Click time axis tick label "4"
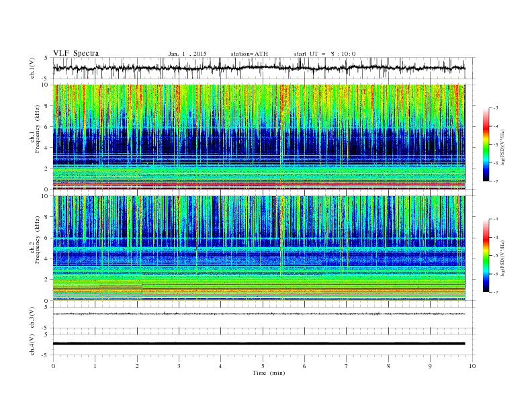Viewport: 532px width, 411px height. pos(221,366)
